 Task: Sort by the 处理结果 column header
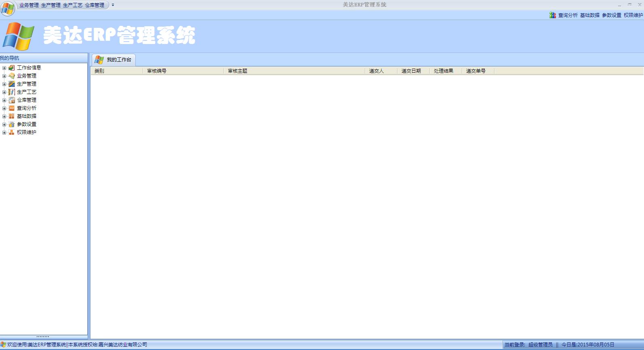point(446,71)
